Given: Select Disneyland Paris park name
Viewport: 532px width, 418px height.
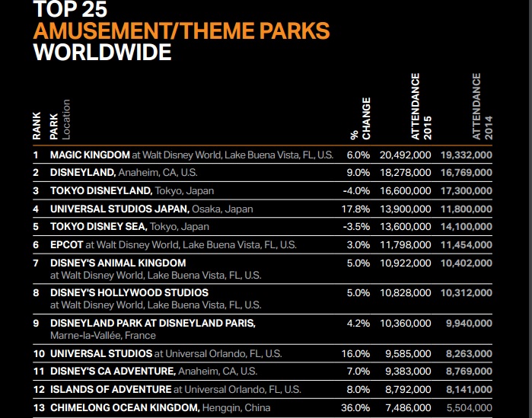Looking at the screenshot, I should click(x=152, y=323).
